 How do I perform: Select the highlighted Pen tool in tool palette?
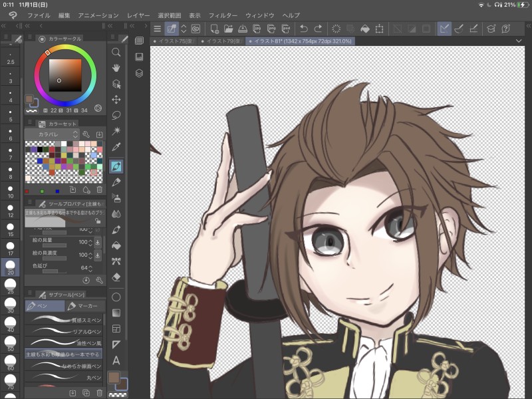pyautogui.click(x=116, y=166)
